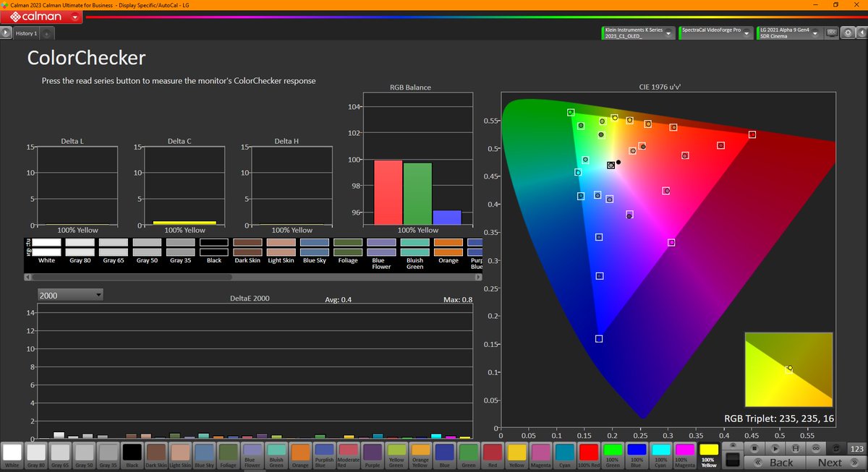Click the DDC display control icon
This screenshot has height=472, width=868.
pos(833,33)
